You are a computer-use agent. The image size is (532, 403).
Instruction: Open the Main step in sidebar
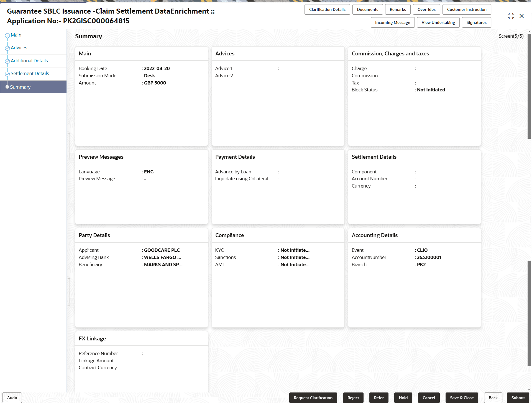point(16,35)
